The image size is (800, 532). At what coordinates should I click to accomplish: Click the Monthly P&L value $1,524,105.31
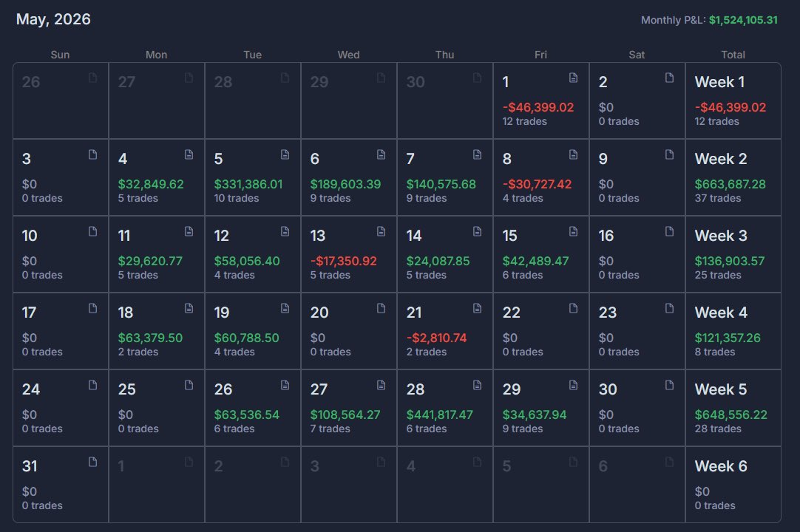tap(743, 20)
